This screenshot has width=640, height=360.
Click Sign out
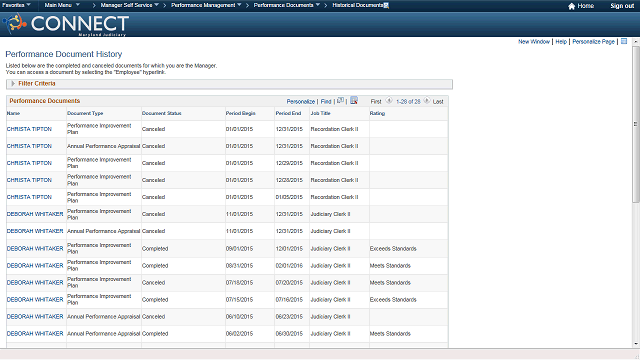click(622, 6)
